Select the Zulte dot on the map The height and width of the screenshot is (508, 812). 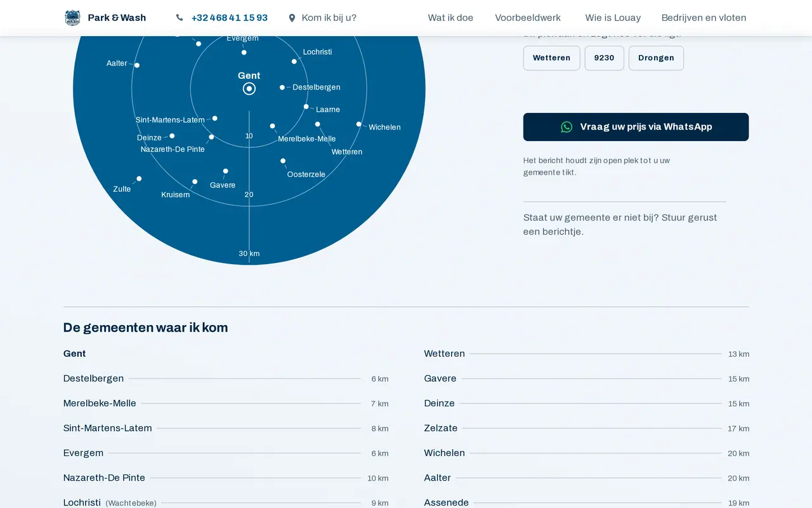[x=139, y=179]
